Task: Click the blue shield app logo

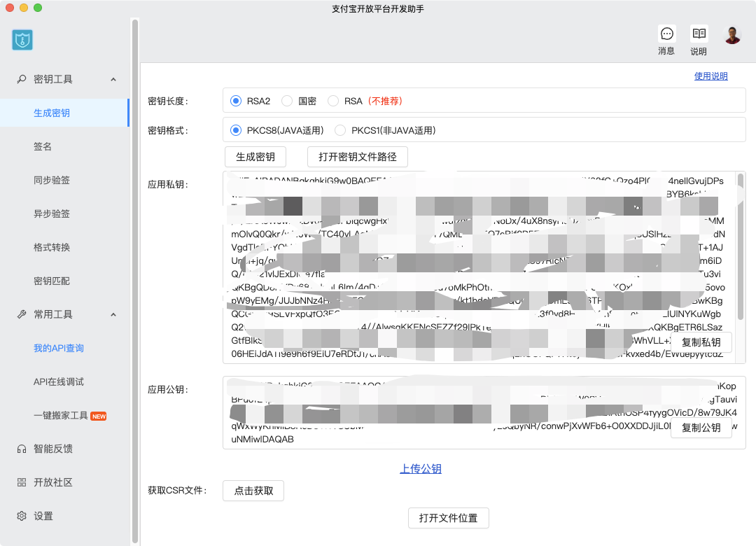Action: click(22, 40)
